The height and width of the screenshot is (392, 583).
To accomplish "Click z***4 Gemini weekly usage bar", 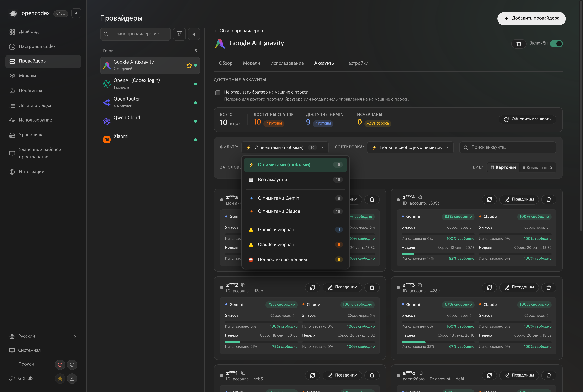I will (438, 254).
